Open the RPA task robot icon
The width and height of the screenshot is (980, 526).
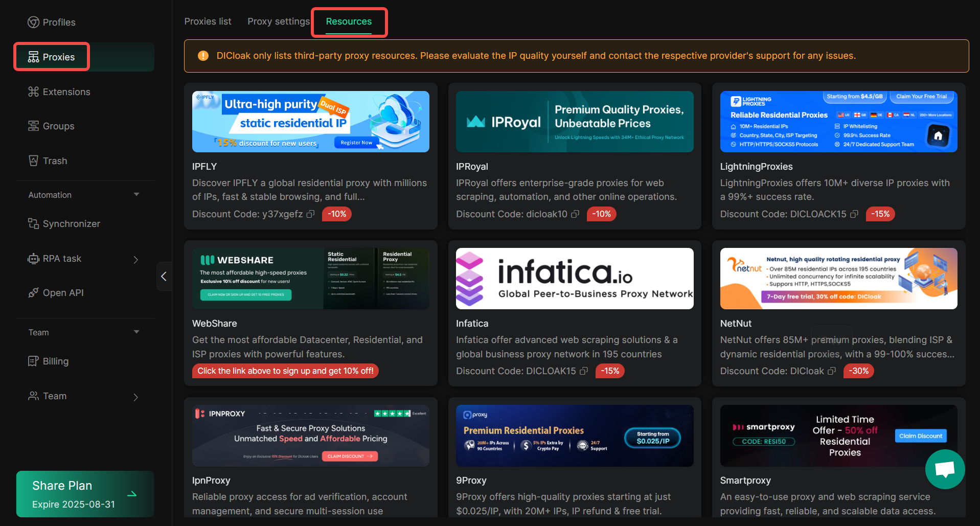click(x=33, y=259)
